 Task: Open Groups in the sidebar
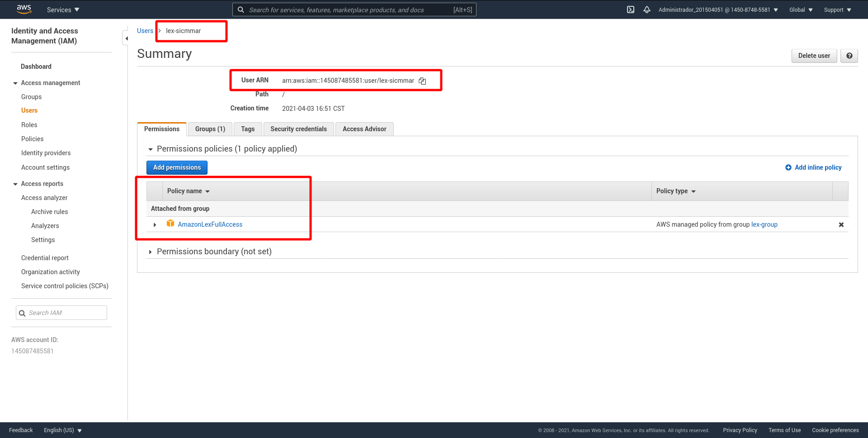[x=31, y=97]
